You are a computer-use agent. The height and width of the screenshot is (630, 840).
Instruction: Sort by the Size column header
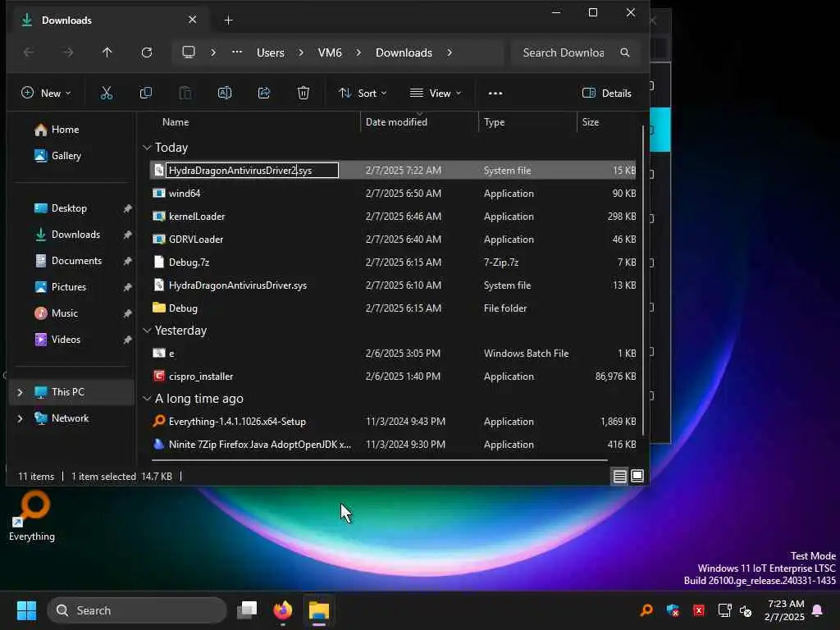(591, 122)
